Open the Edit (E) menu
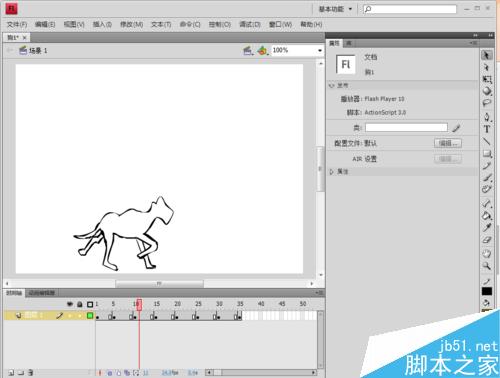 coord(45,24)
